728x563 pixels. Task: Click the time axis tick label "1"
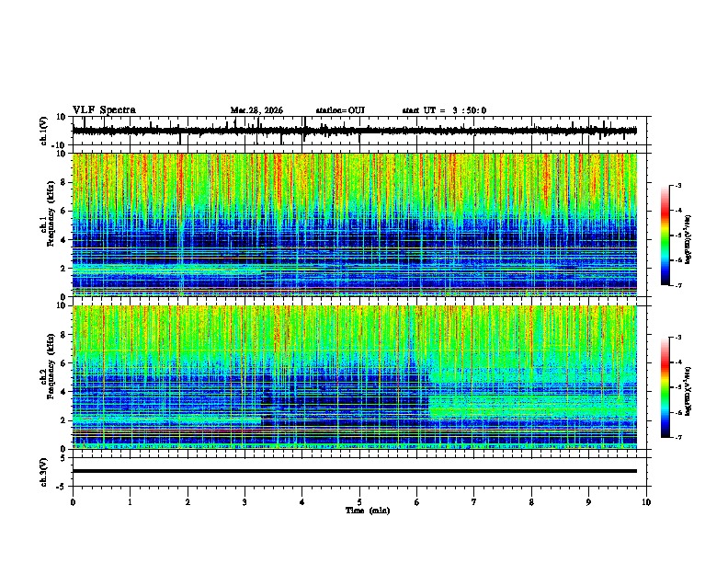[130, 502]
